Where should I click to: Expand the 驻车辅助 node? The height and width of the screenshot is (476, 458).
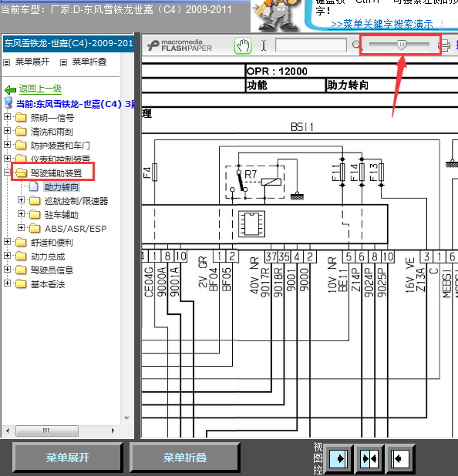pyautogui.click(x=21, y=213)
